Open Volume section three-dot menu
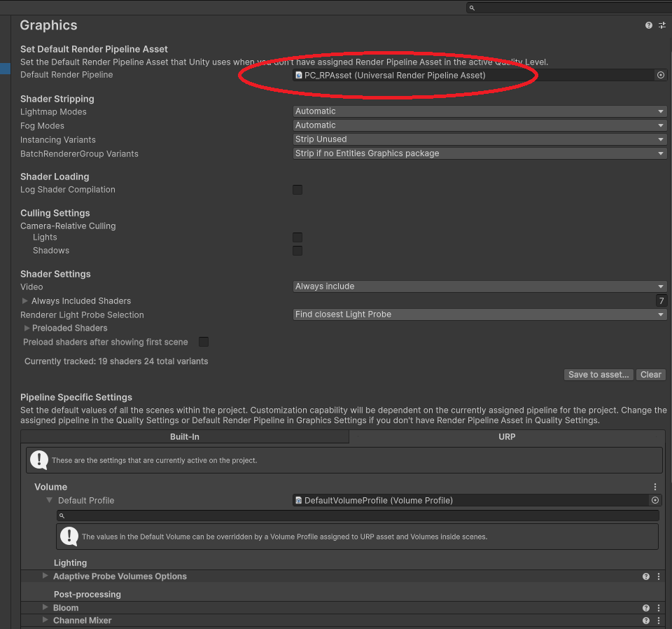672x629 pixels. (655, 487)
